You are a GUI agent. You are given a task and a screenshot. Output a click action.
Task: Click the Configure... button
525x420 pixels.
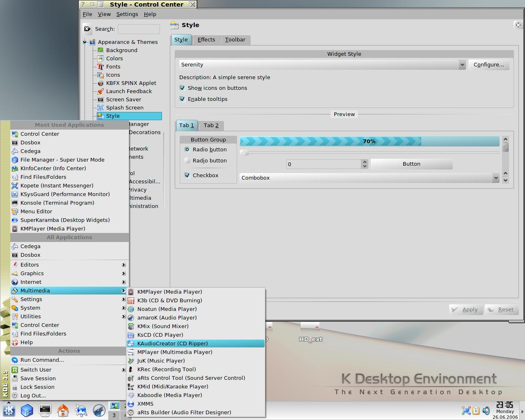pyautogui.click(x=489, y=65)
